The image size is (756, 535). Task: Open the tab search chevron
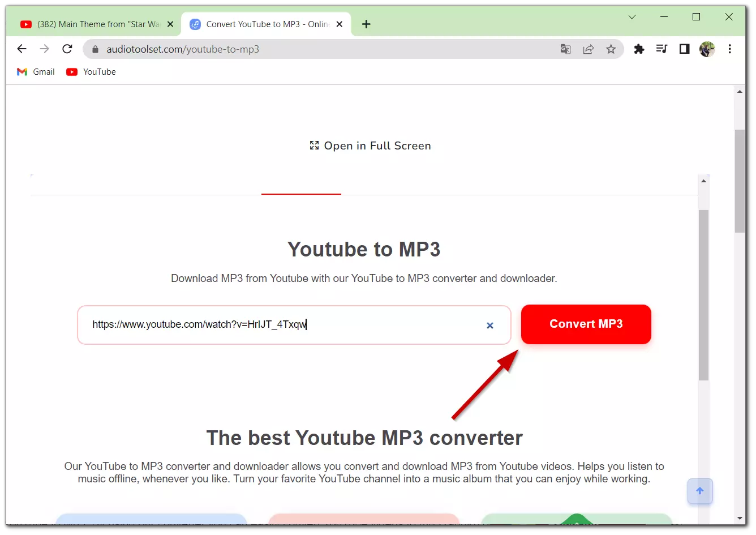(x=632, y=17)
